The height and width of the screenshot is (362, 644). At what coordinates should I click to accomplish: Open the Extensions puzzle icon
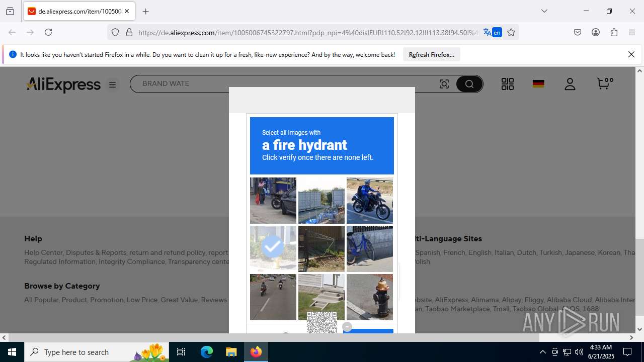pos(614,32)
